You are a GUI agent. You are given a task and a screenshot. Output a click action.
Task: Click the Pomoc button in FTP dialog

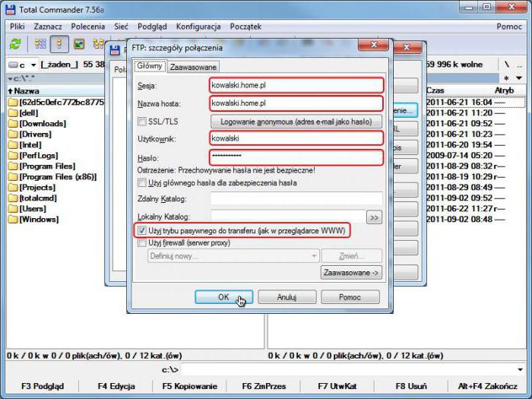tap(350, 297)
